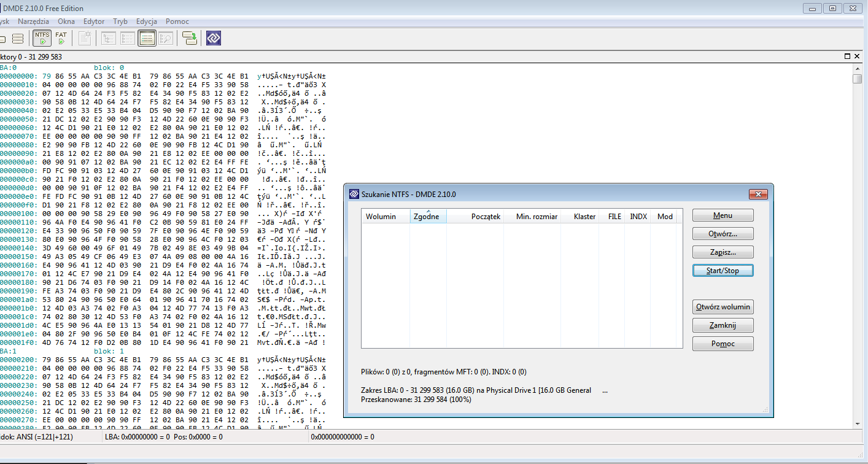Screen dimensions: 868x464
Task: Sort by the INDX column header
Action: click(x=638, y=216)
